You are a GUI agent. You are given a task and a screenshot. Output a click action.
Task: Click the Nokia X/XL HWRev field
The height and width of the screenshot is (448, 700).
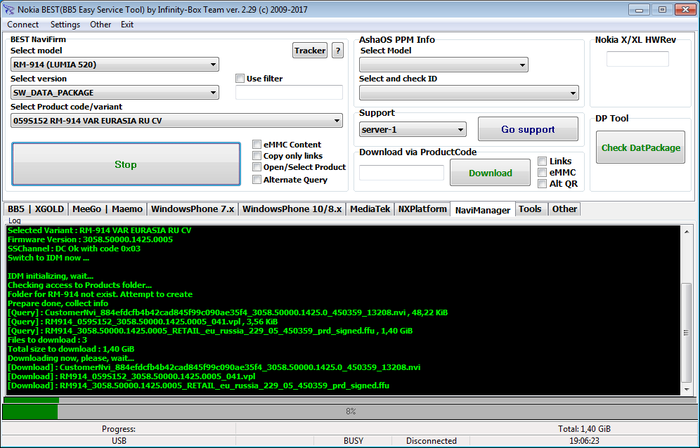(x=638, y=59)
